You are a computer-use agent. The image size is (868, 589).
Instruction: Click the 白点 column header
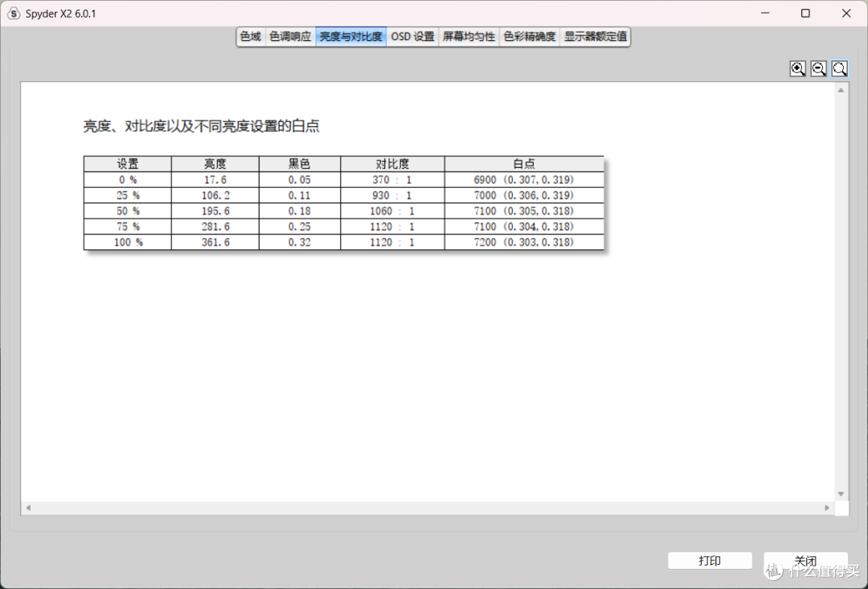(524, 164)
